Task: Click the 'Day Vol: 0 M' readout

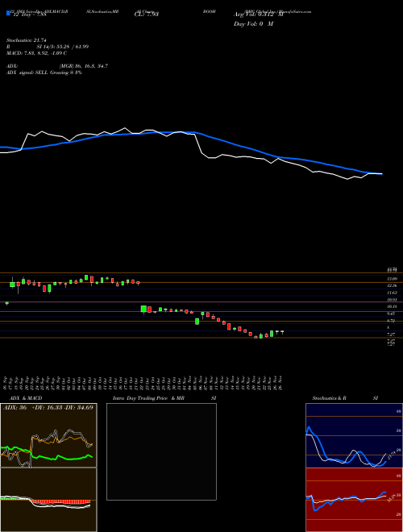Action: point(253,24)
